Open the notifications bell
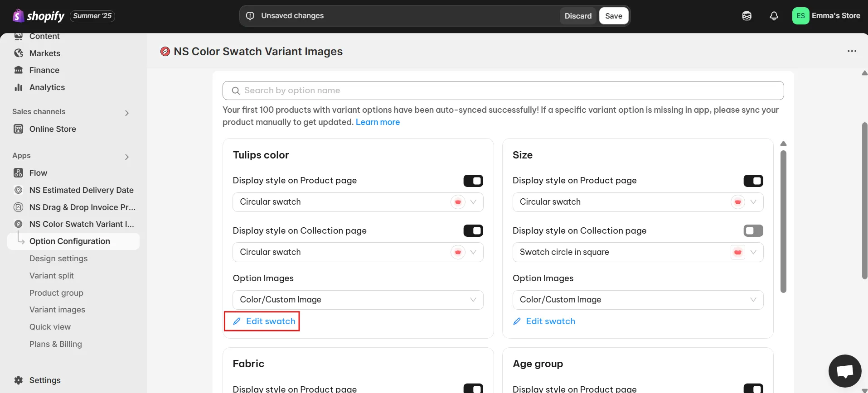This screenshot has height=393, width=868. (x=774, y=16)
